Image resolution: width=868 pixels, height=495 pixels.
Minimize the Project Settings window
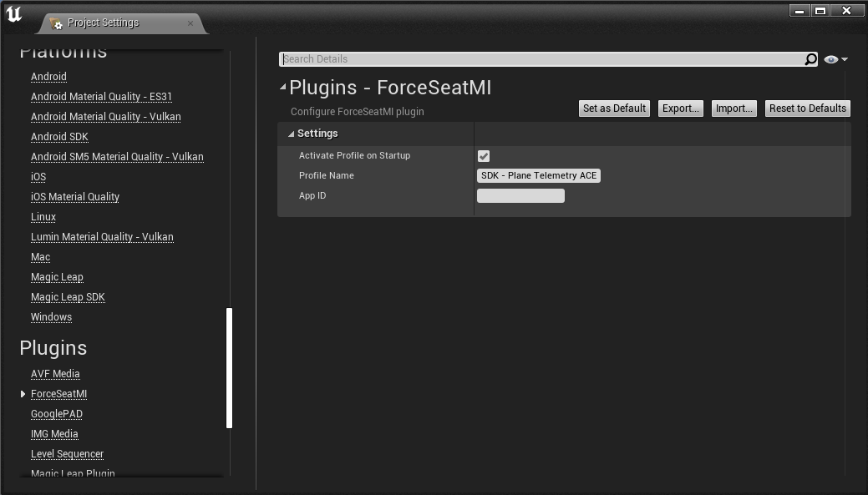799,11
